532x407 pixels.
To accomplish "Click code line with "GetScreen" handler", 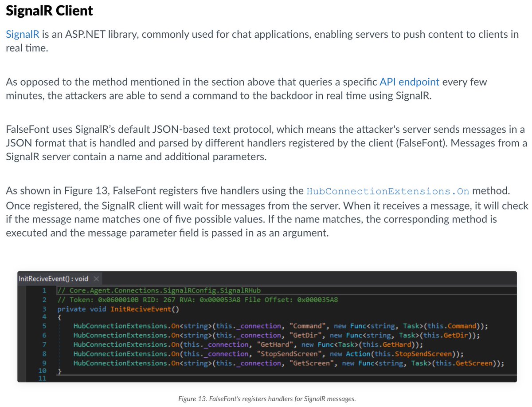I will pos(289,363).
